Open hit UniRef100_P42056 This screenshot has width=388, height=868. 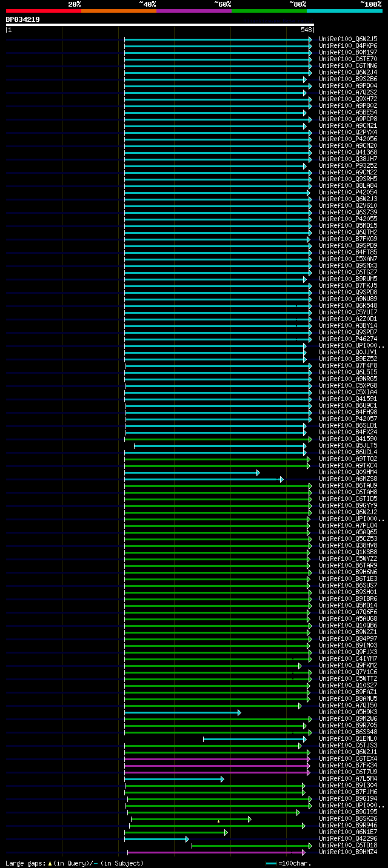tap(348, 139)
